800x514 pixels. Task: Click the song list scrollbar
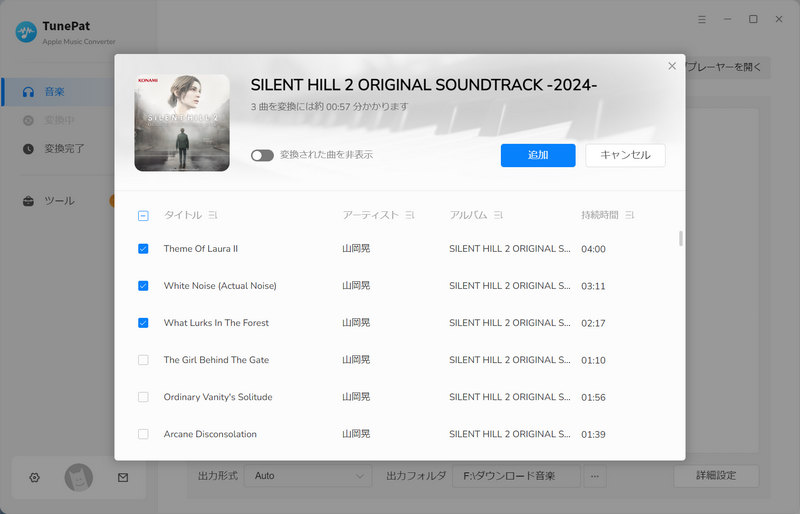click(681, 238)
